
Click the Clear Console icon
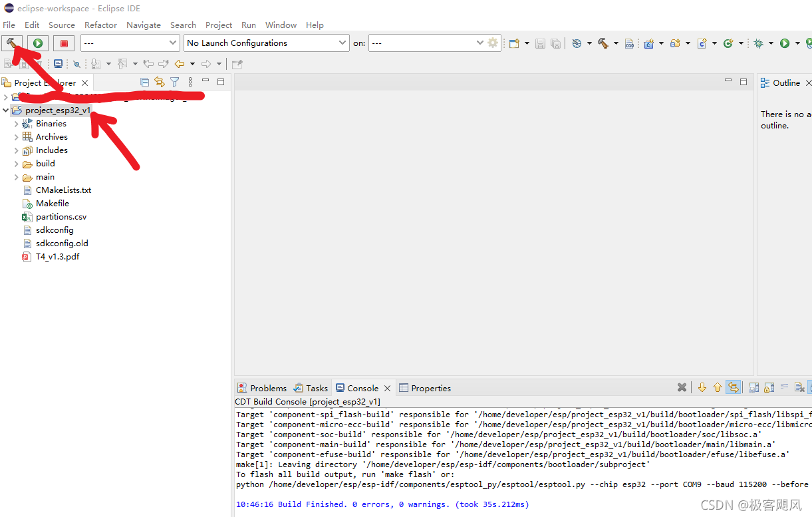(x=799, y=387)
